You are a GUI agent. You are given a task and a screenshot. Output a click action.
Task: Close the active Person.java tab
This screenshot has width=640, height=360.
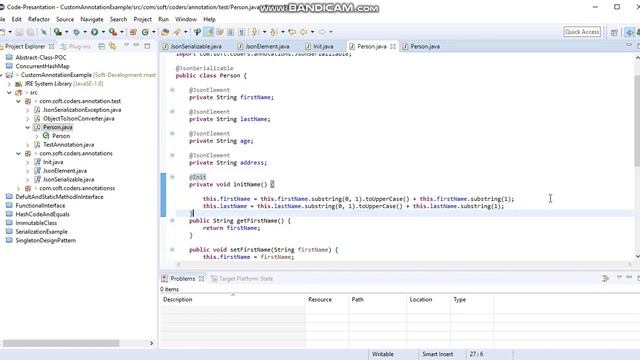(393, 47)
